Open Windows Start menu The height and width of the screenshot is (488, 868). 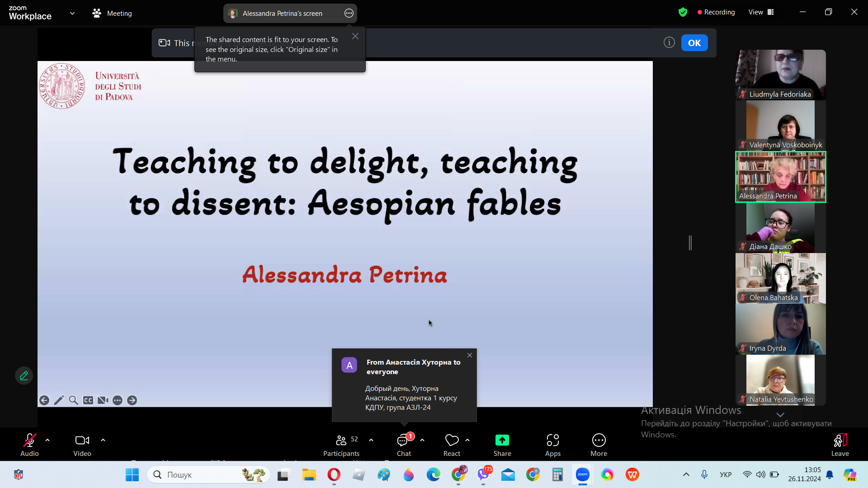[132, 475]
